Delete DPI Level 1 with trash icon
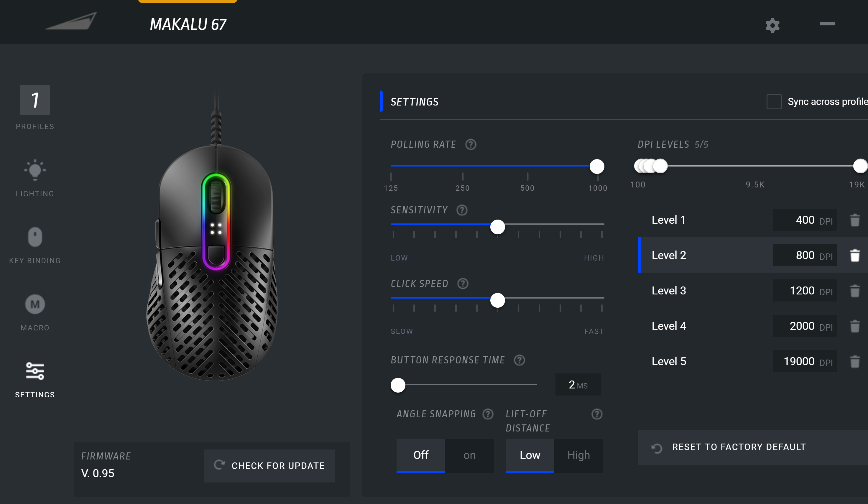The width and height of the screenshot is (868, 504). [x=854, y=220]
